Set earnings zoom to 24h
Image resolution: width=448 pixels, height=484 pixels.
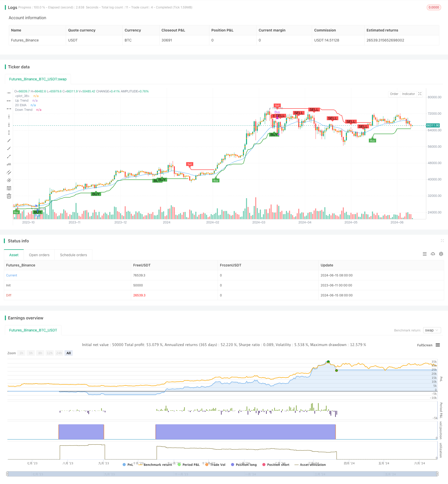click(x=59, y=353)
